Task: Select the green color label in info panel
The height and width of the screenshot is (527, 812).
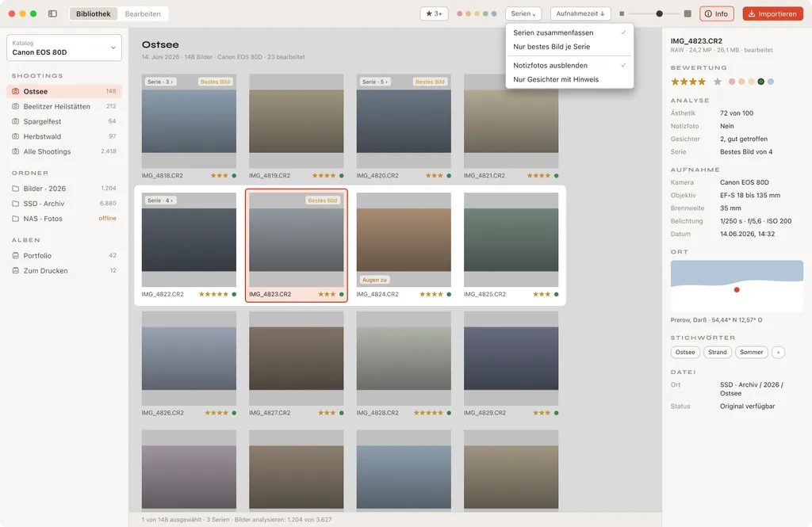Action: coord(760,82)
